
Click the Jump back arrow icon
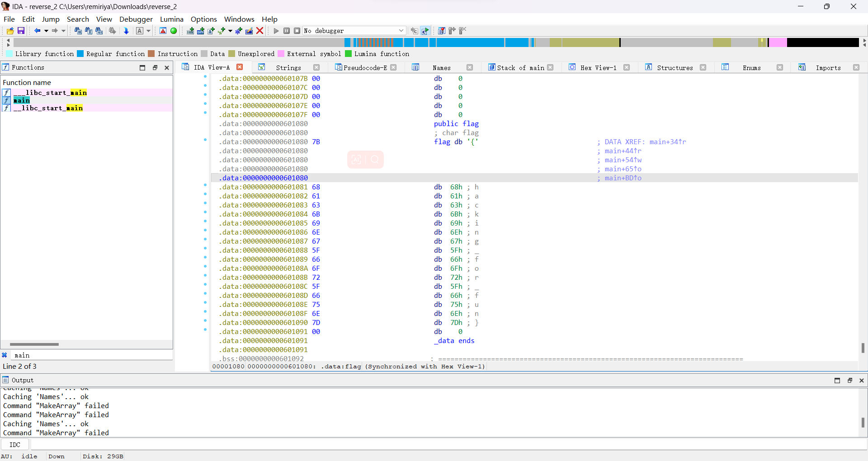point(37,31)
